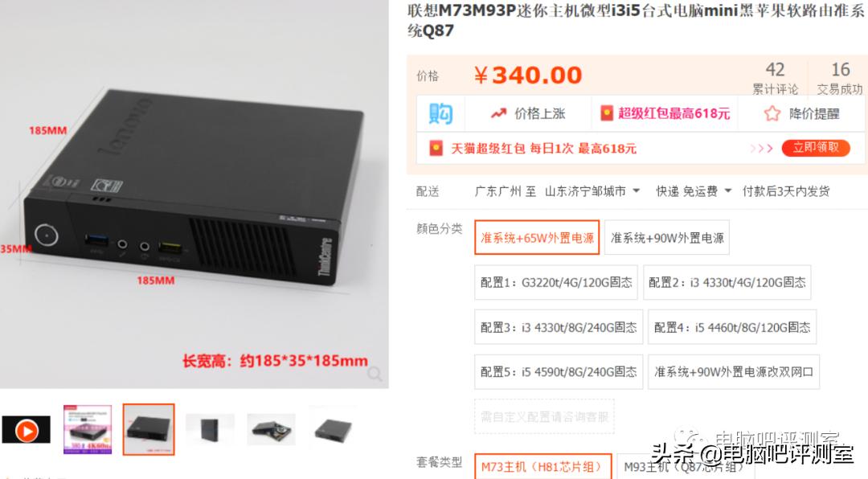Choose 配置2: i3 4330t/4G/120G固态

pyautogui.click(x=727, y=282)
